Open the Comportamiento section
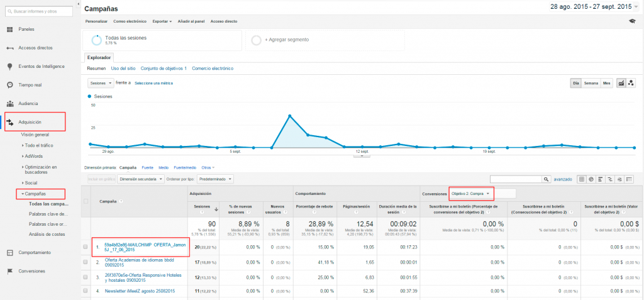 (x=35, y=252)
